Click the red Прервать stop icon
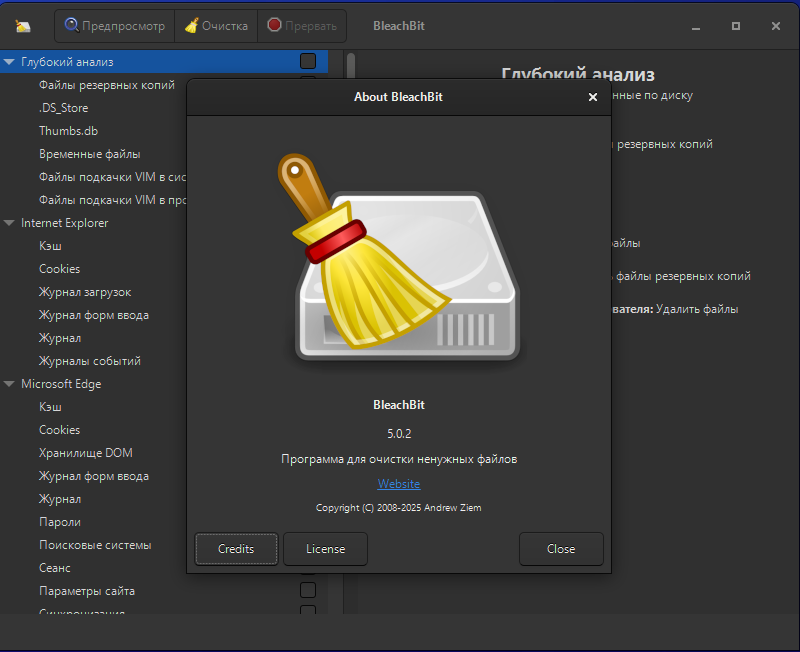Screen dimensions: 800x652 tap(274, 25)
